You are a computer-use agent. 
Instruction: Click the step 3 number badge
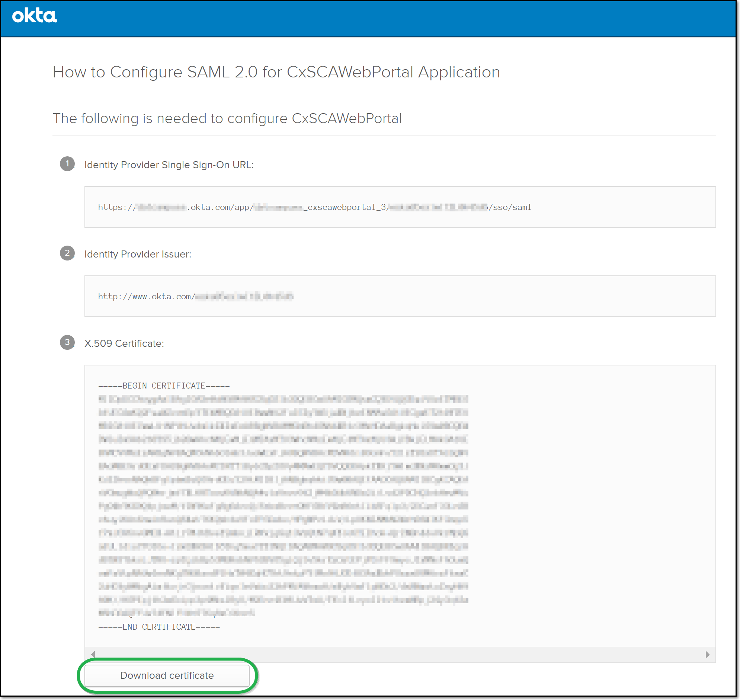pyautogui.click(x=67, y=342)
